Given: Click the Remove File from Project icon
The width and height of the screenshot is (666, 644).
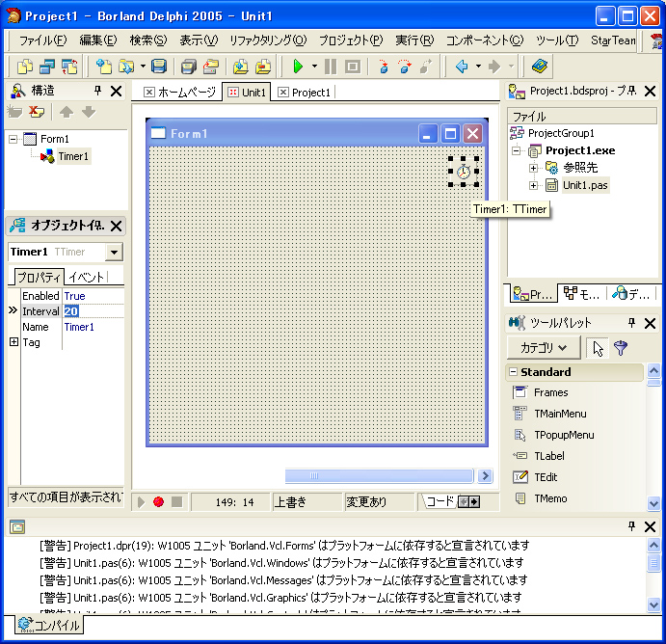Looking at the screenshot, I should pyautogui.click(x=263, y=67).
